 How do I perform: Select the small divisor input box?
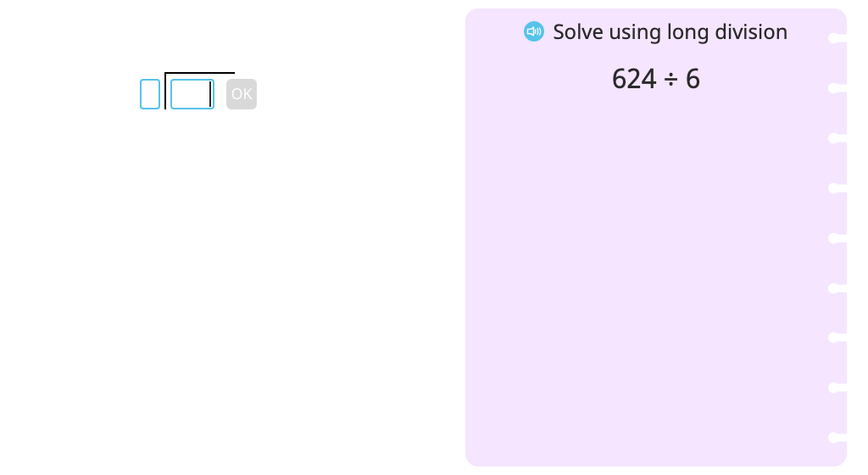pos(150,94)
